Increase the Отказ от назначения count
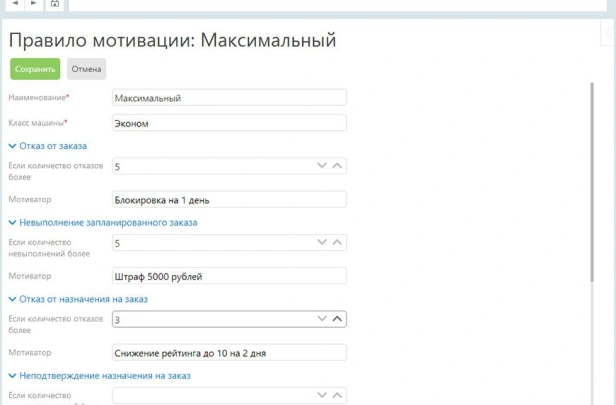 point(337,319)
